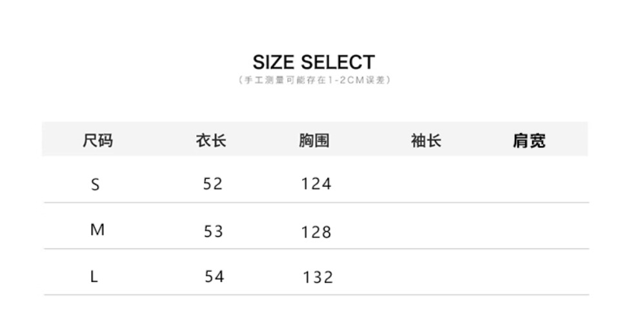
Task: Click the S size label
Action: coord(96,185)
